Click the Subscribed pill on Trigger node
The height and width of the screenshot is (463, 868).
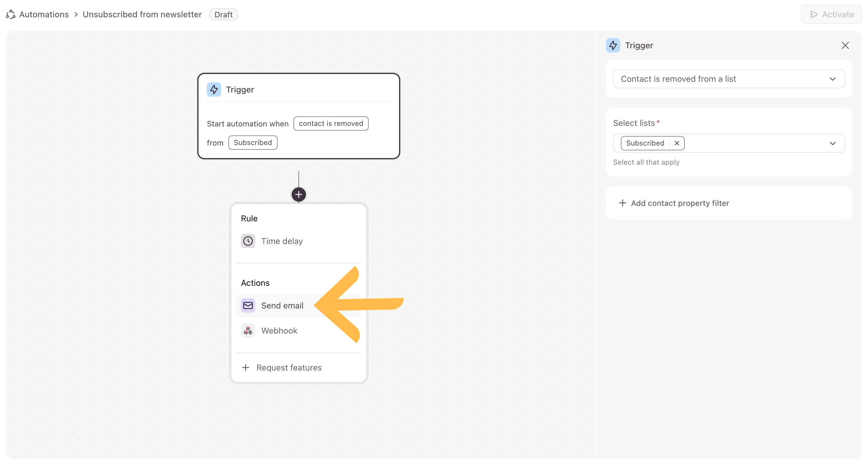253,142
